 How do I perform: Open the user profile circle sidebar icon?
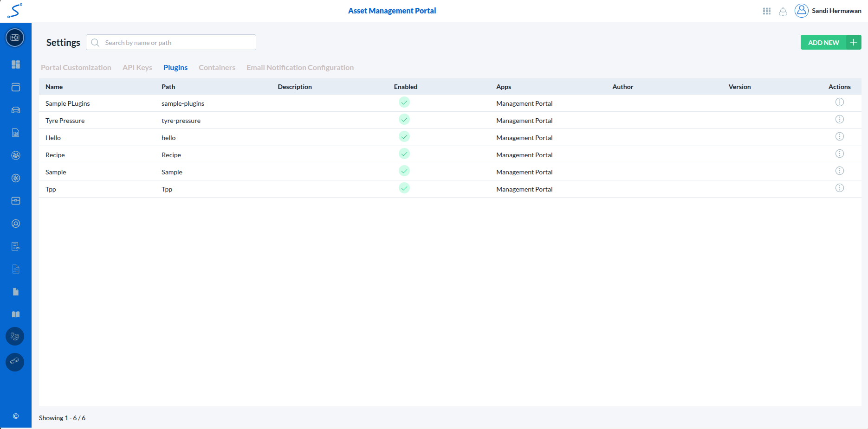click(16, 224)
